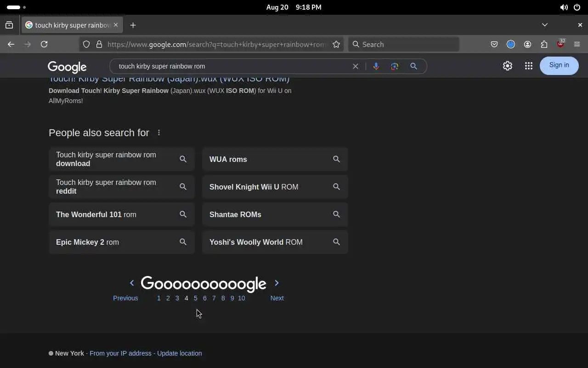Close the browser window
The width and height of the screenshot is (588, 368).
pyautogui.click(x=580, y=25)
